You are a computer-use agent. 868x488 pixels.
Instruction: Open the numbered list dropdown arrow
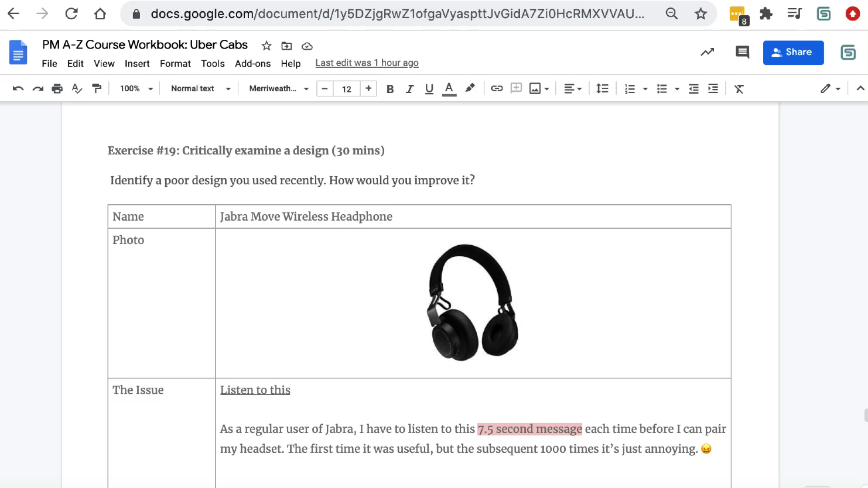(645, 89)
